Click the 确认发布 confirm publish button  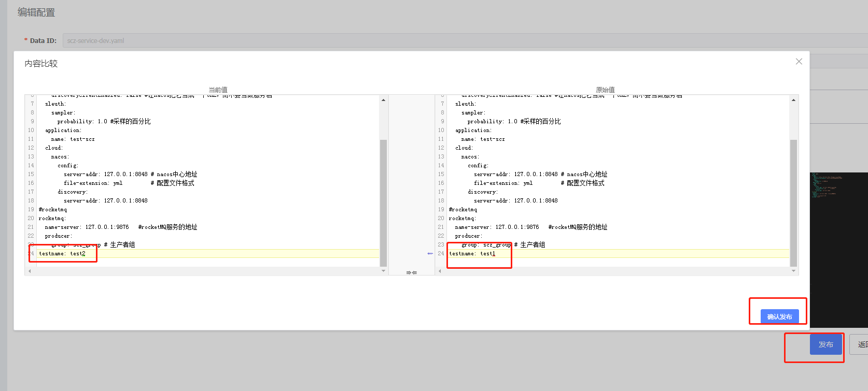(x=779, y=316)
